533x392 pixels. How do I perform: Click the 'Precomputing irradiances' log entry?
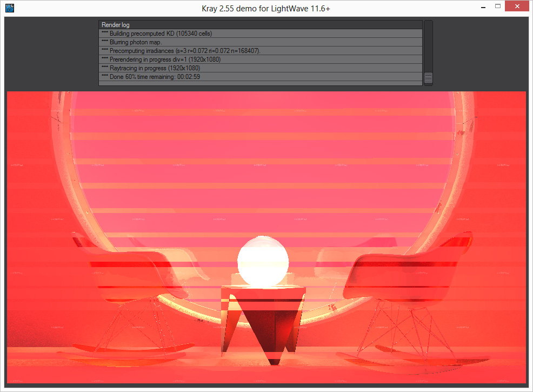click(260, 51)
